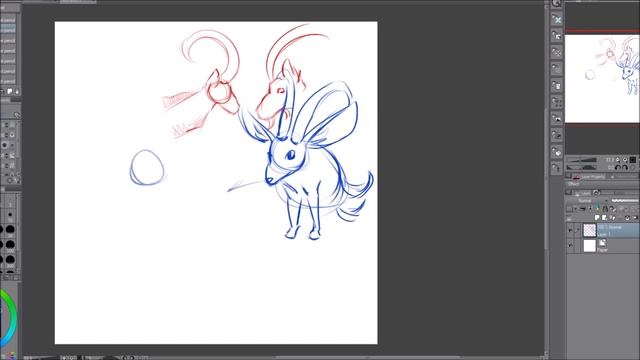
Task: Hide Layer 1 with its eye icon
Action: pyautogui.click(x=570, y=231)
